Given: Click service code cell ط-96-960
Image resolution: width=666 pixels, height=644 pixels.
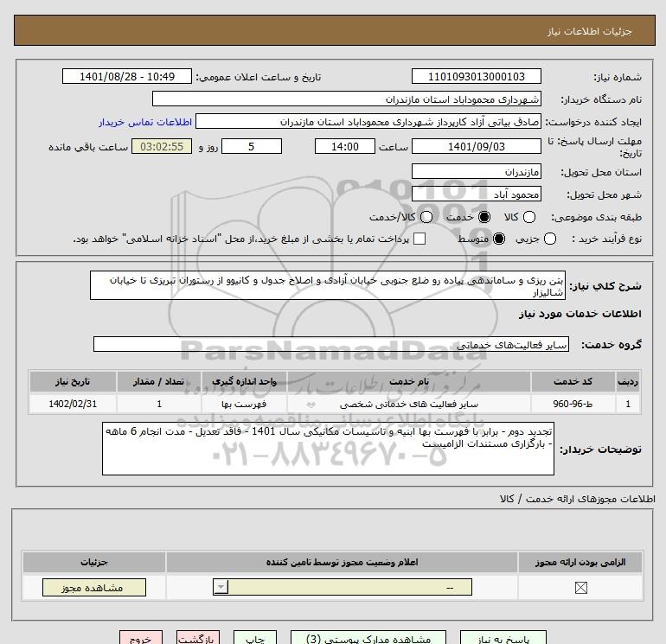Looking at the screenshot, I should click(x=573, y=404).
